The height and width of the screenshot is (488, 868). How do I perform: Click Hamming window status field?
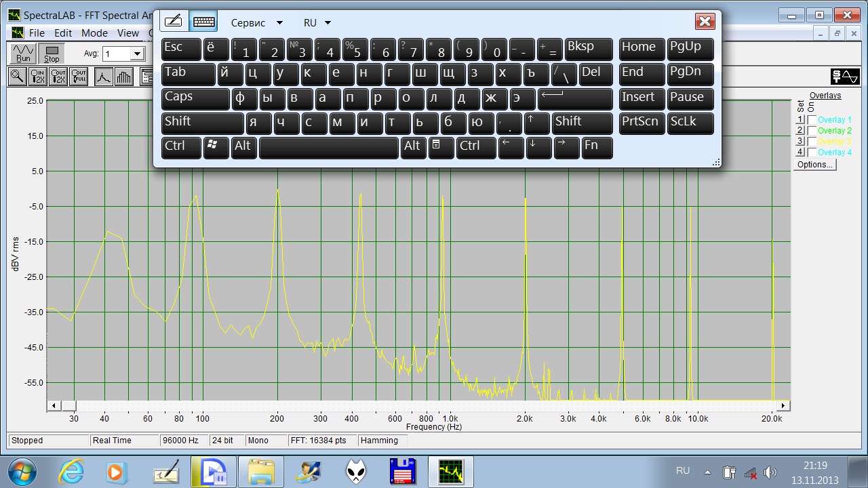click(x=383, y=441)
